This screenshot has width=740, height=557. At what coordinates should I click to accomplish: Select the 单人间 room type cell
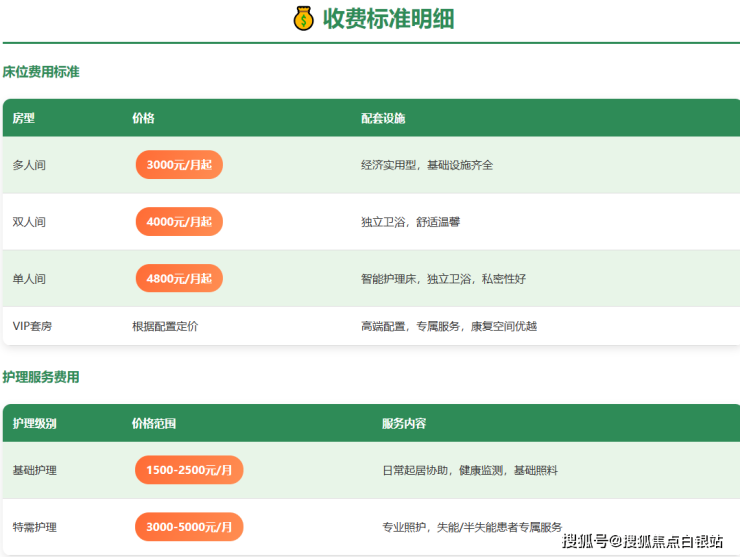coord(29,279)
